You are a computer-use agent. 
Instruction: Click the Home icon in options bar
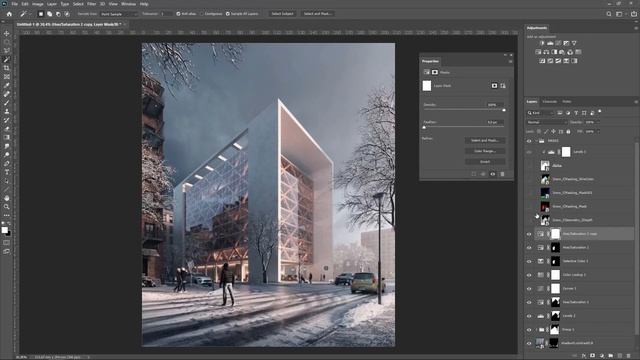9,14
